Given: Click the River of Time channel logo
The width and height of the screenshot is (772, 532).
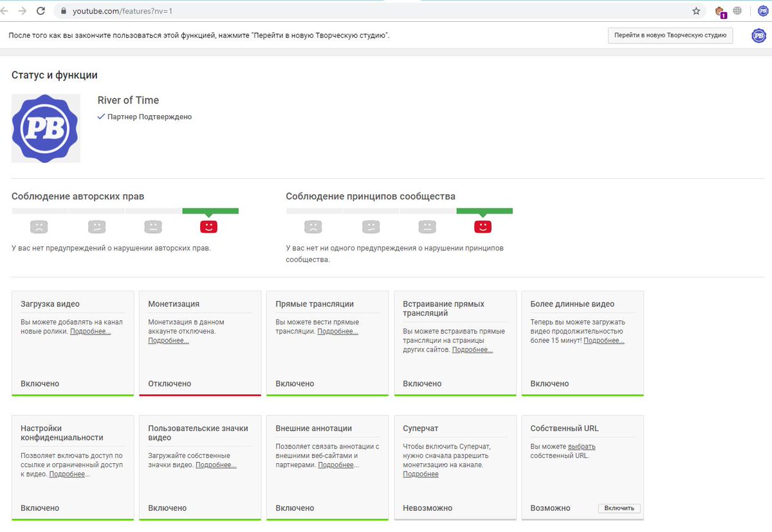Looking at the screenshot, I should (x=46, y=128).
